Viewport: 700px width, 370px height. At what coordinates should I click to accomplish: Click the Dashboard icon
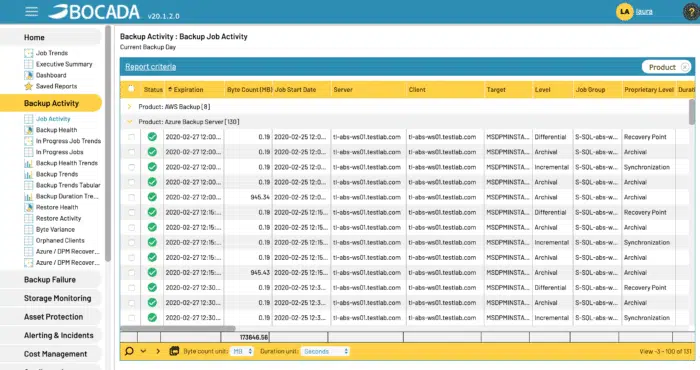point(29,75)
